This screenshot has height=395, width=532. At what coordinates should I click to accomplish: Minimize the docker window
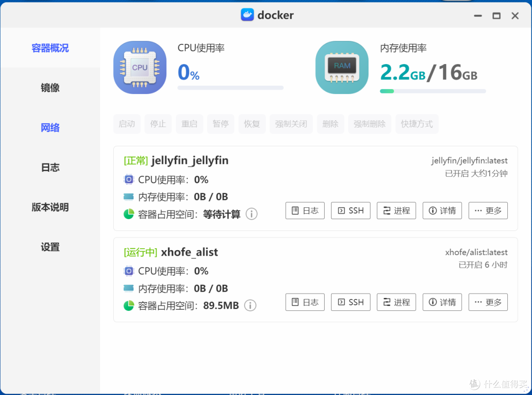tap(478, 16)
